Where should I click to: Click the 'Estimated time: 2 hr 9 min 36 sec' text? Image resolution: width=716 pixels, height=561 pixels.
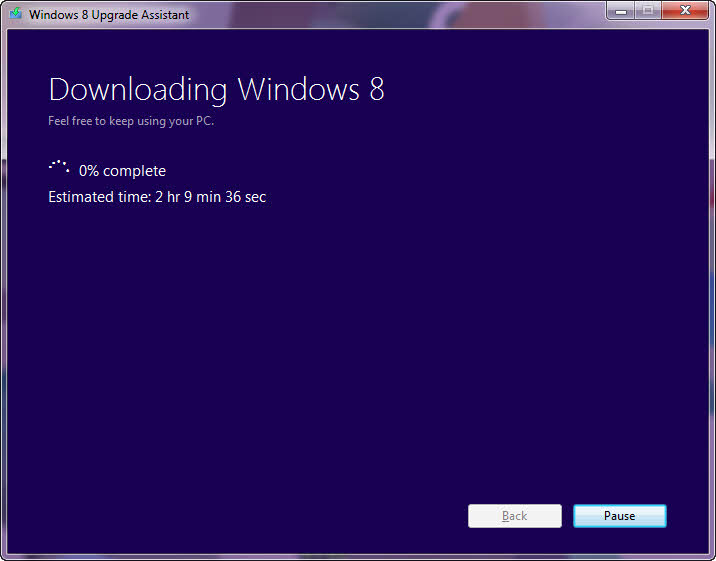coord(157,197)
